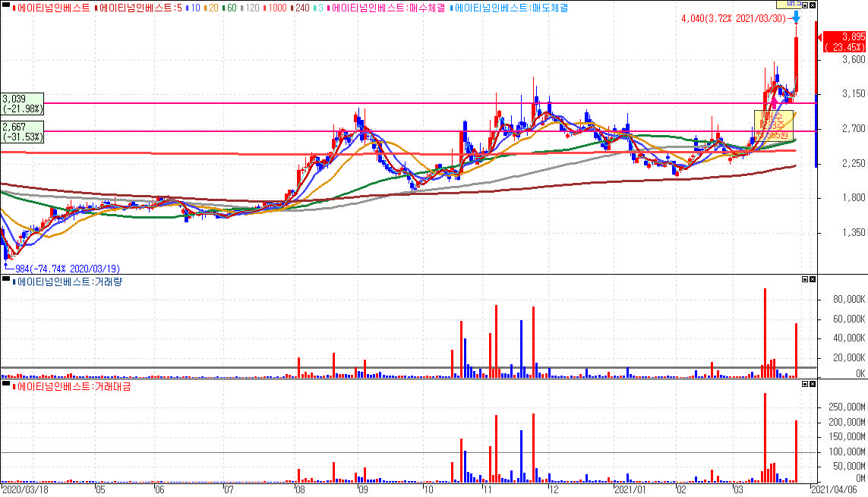
Task: Click the 50,000M trading value axis label
Action: coord(849,467)
